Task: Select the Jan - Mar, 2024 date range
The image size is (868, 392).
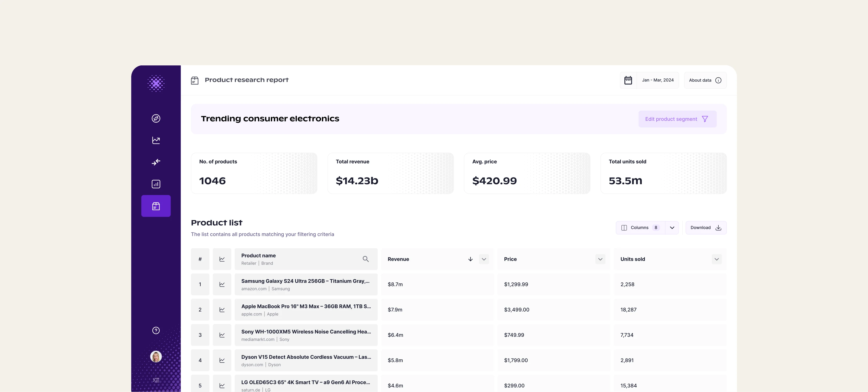Action: 658,80
